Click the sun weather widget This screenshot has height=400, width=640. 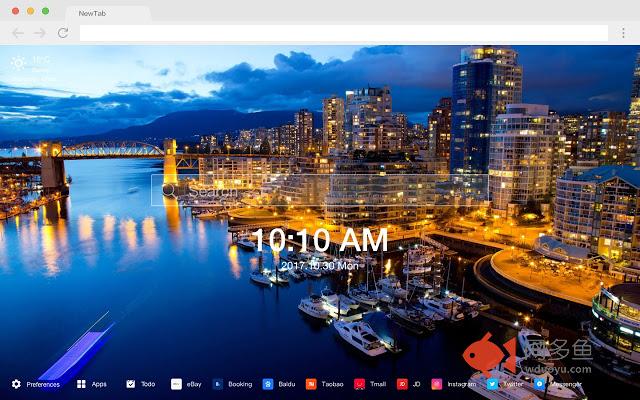[19, 63]
